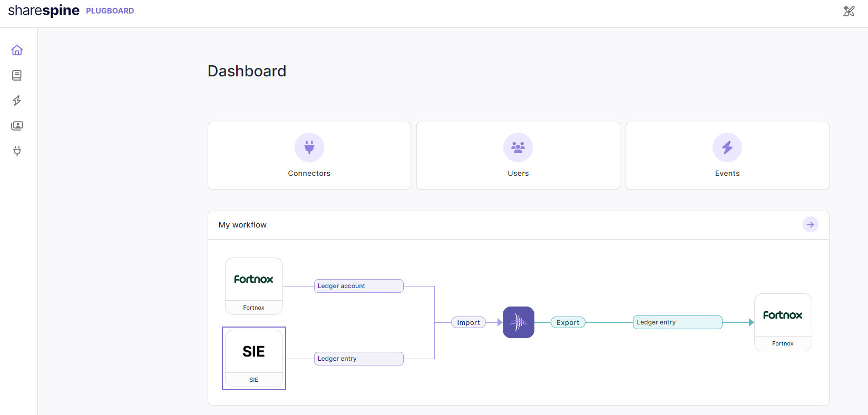Click the Fortnox caption under destination tile
The width and height of the screenshot is (868, 415).
click(783, 343)
